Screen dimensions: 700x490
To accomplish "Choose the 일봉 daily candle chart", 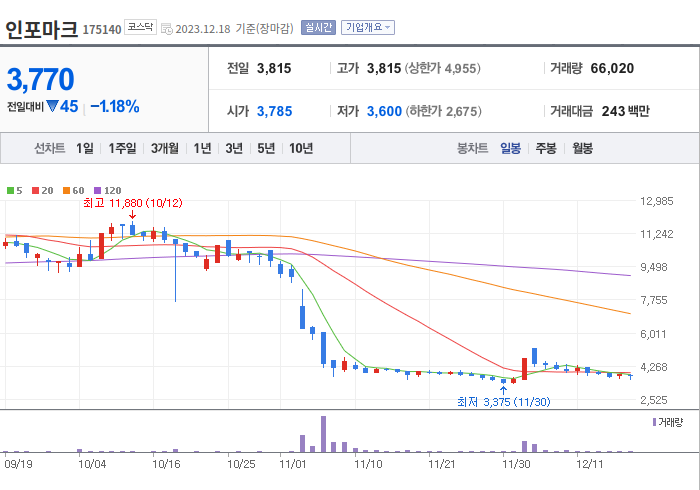I will click(x=510, y=148).
